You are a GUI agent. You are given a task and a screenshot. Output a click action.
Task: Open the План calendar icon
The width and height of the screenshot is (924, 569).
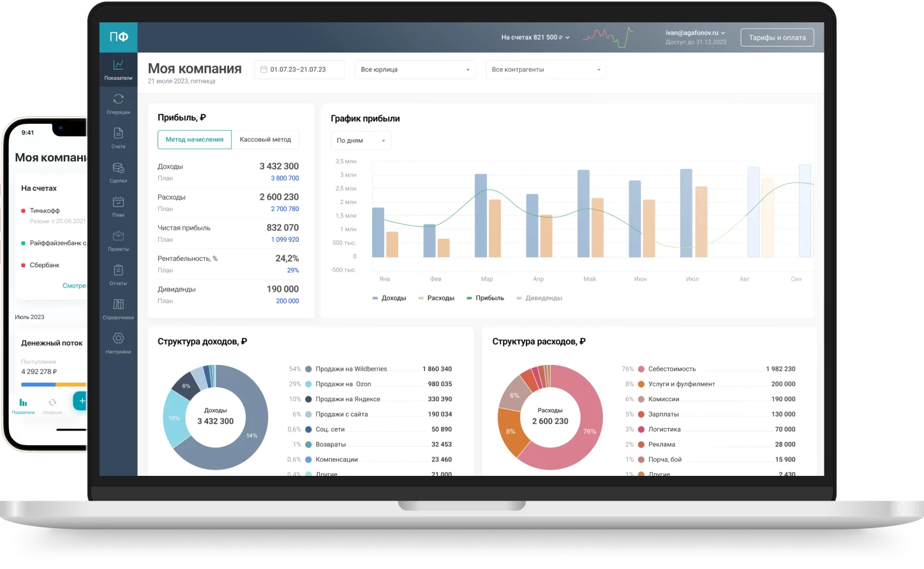point(118,202)
